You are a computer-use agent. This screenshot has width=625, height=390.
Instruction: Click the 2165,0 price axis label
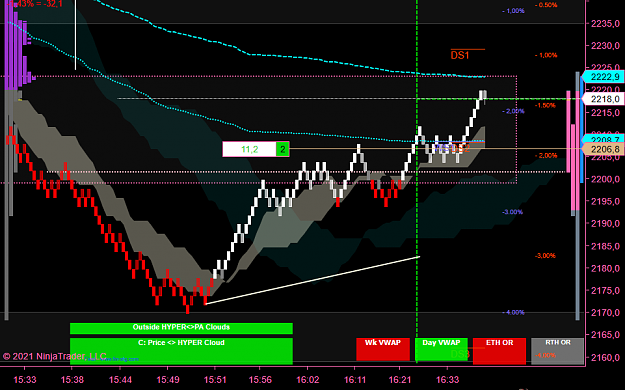pyautogui.click(x=605, y=335)
